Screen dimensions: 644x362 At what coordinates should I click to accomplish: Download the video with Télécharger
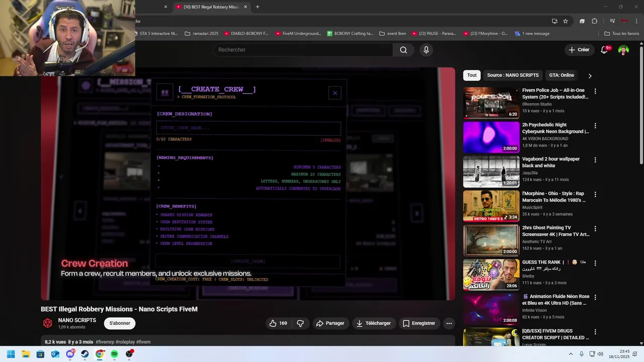(x=374, y=323)
